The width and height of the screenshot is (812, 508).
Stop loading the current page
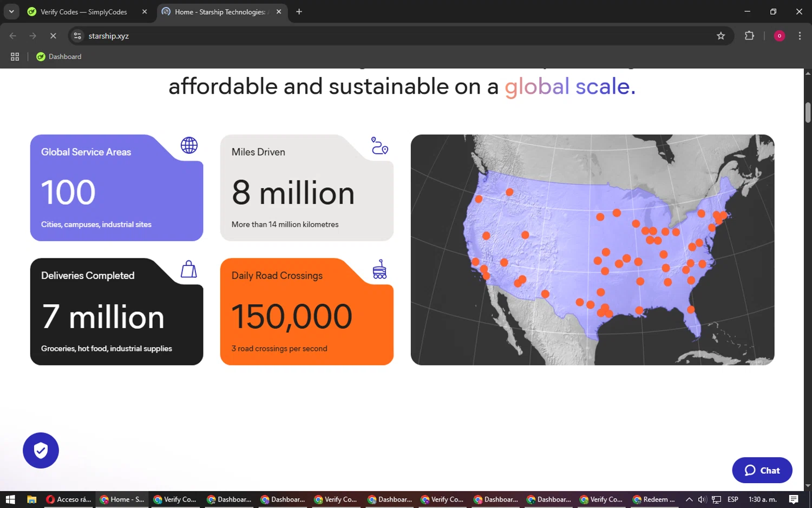click(53, 36)
